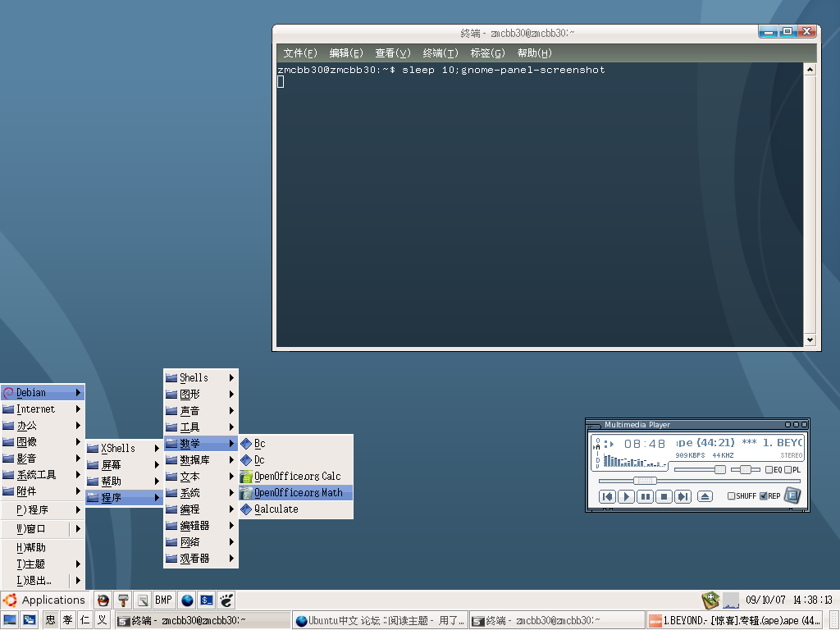This screenshot has width=840, height=630.
Task: Expand the 系统工具 submenu
Action: point(43,475)
